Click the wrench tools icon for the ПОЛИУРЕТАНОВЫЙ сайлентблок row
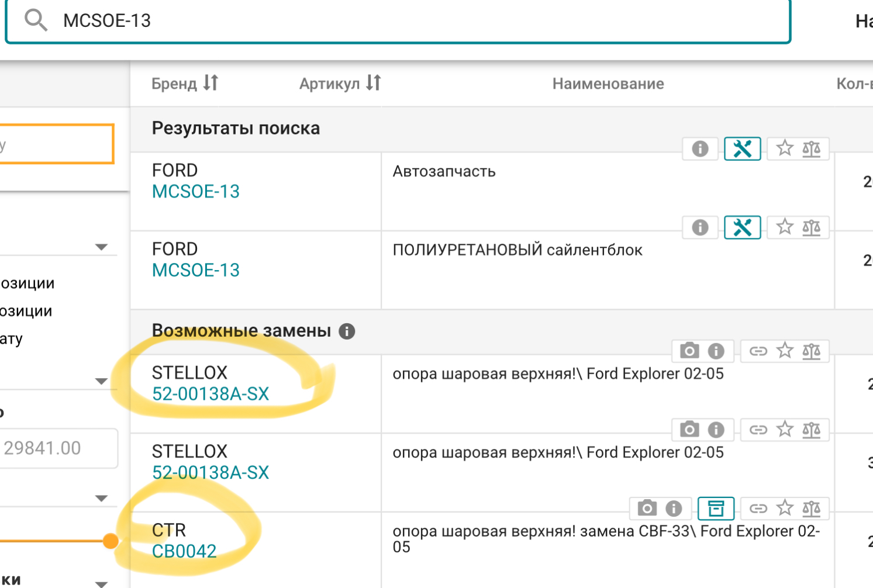This screenshot has height=588, width=873. tap(742, 227)
